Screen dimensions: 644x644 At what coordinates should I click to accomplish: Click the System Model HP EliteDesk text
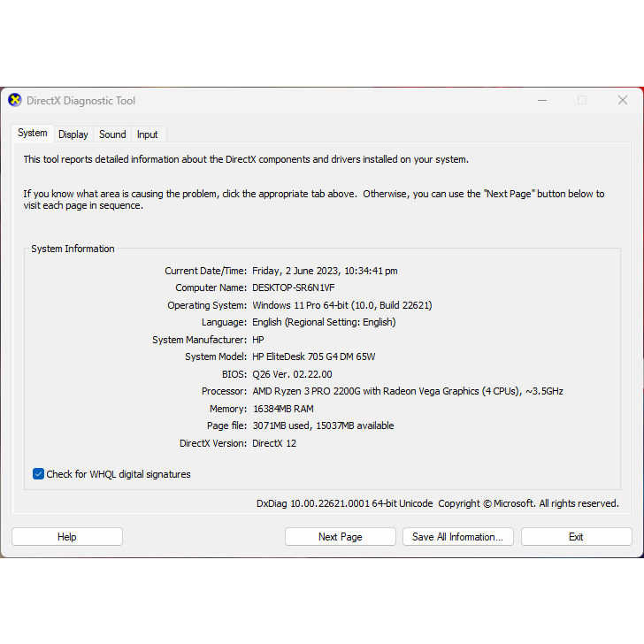314,356
